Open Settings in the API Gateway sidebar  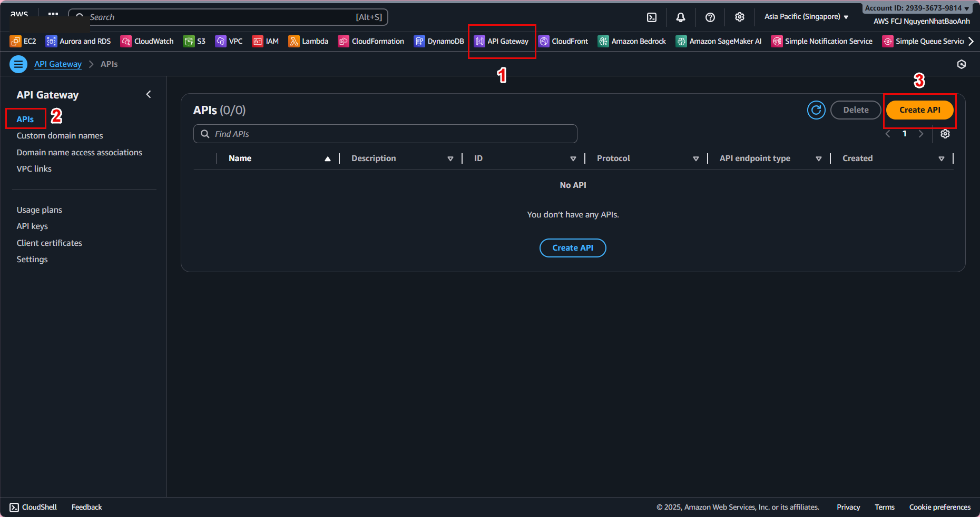(x=32, y=260)
